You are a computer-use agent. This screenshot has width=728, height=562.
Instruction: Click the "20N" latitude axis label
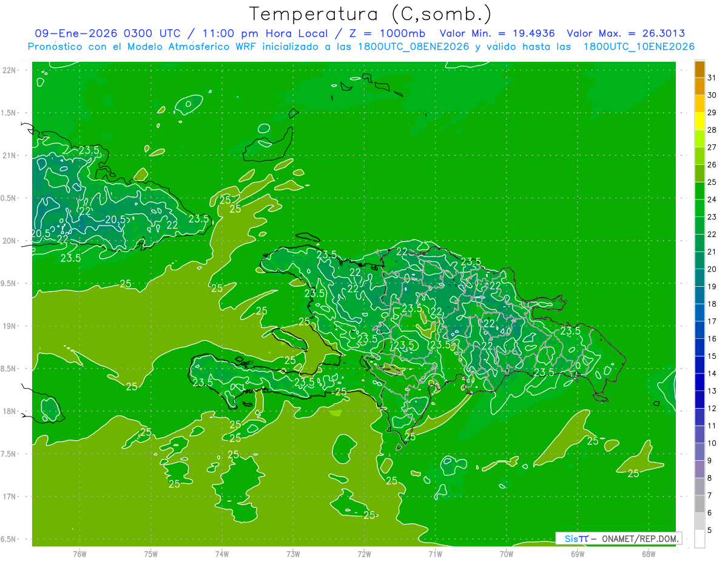[x=10, y=241]
